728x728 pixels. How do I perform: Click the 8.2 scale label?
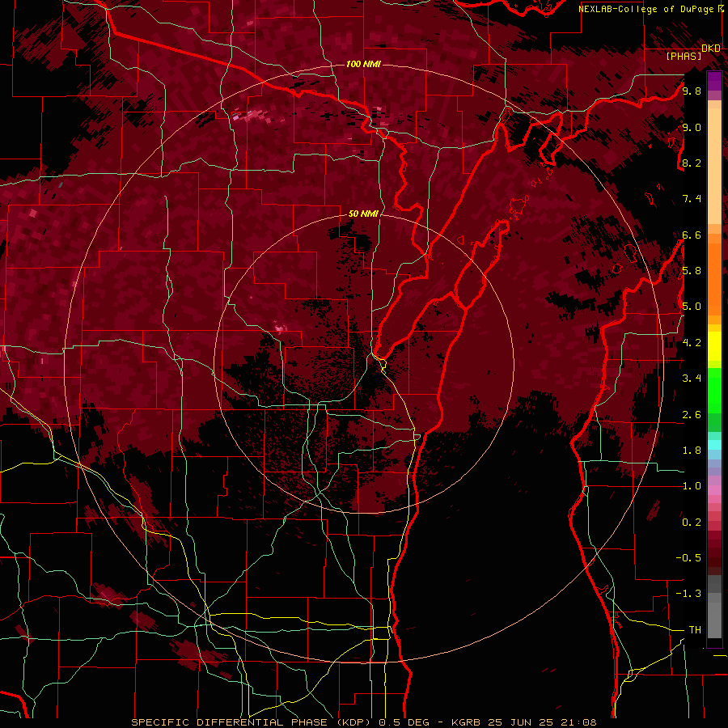[x=692, y=163]
